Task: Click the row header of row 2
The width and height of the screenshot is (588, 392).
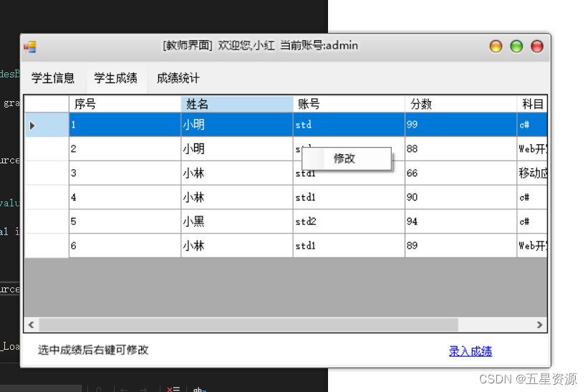Action: [x=47, y=149]
